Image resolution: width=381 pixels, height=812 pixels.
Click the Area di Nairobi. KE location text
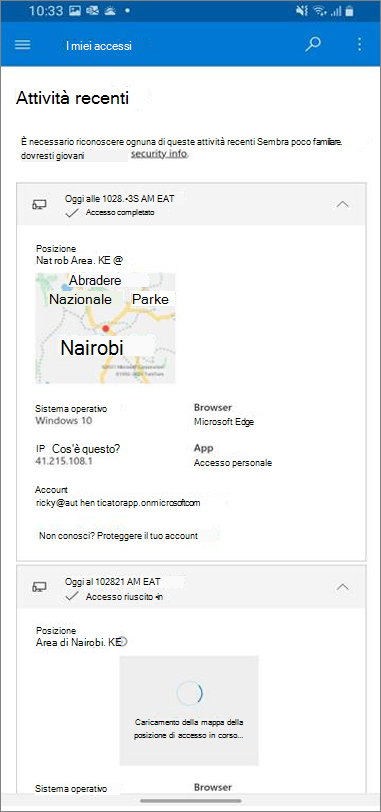78,642
